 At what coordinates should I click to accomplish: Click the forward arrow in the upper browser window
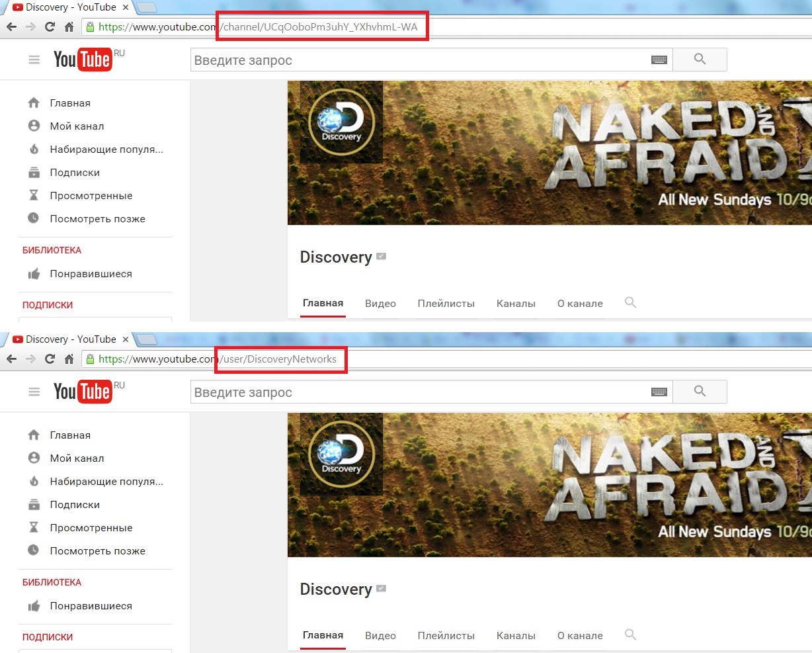[x=30, y=26]
